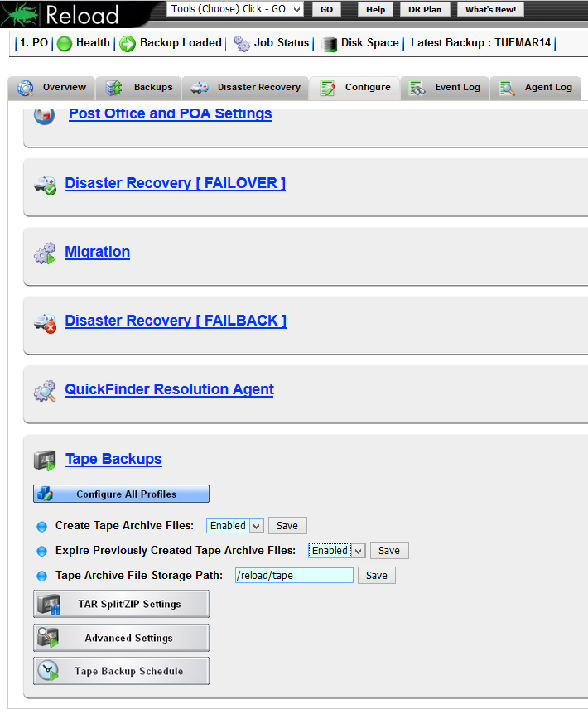Image resolution: width=588 pixels, height=714 pixels.
Task: Save the Tape Archive Storage Path
Action: coord(376,575)
